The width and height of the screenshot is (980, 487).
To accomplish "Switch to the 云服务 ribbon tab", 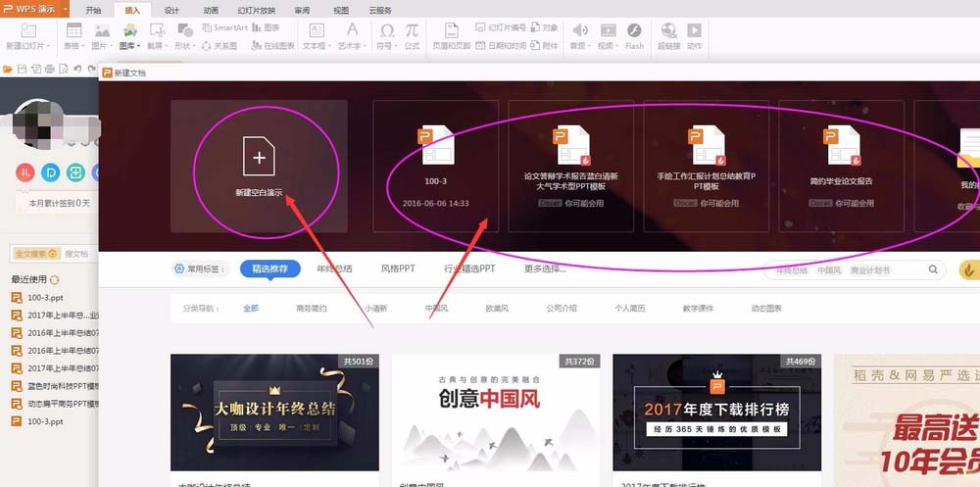I will click(380, 11).
